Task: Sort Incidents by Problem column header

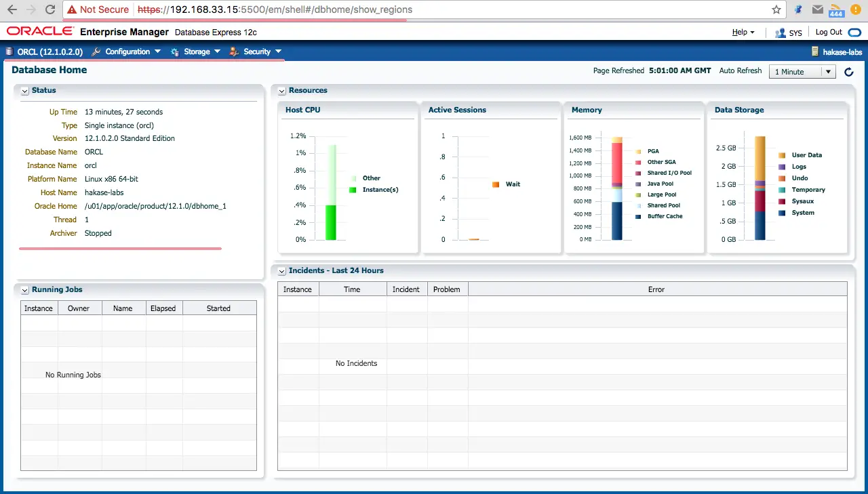Action: 447,289
